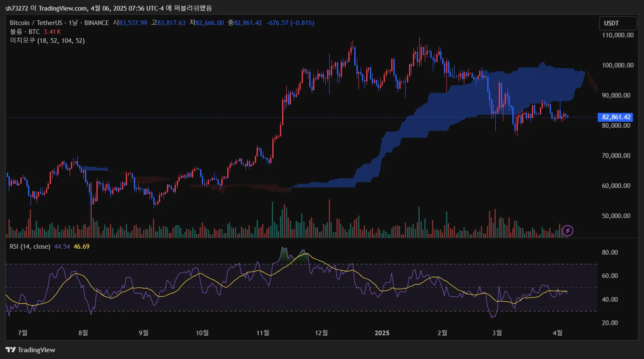Click the 80.00 RSI axis label
The height and width of the screenshot is (359, 644).
pyautogui.click(x=610, y=252)
